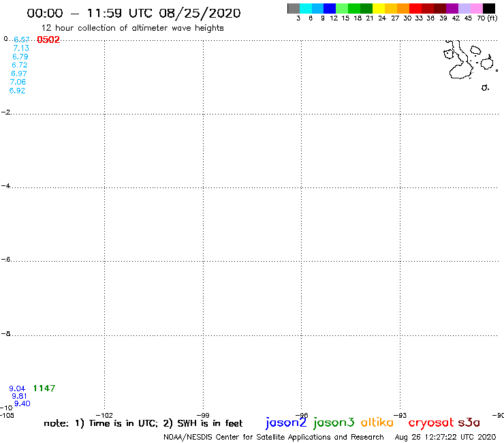Viewport: 504px width, 443px height.
Task: Click the -4 latitude axis label
Action: (5, 186)
